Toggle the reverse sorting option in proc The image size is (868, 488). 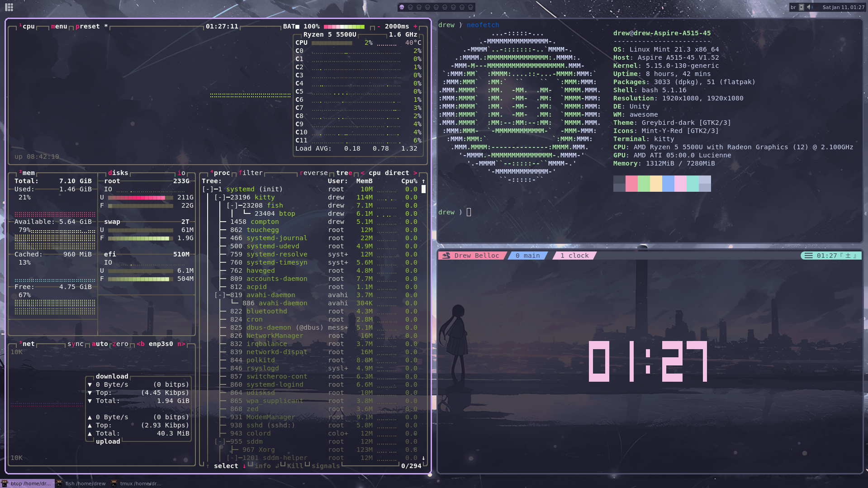[313, 173]
